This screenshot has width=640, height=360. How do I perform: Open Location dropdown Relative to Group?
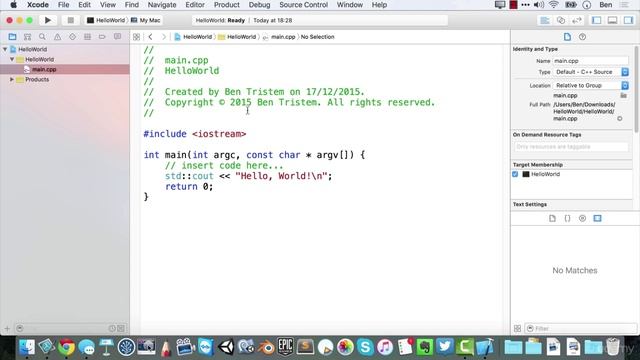click(591, 85)
